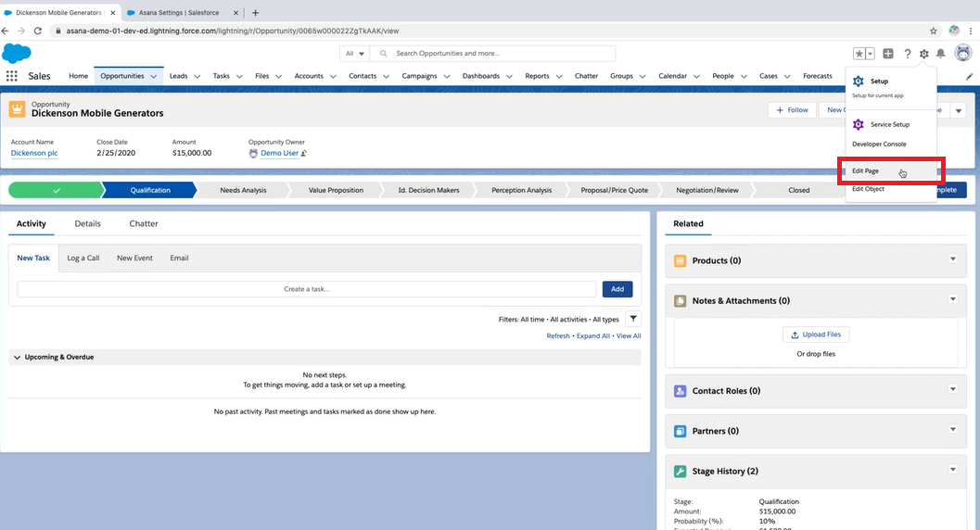Select the New Event tab

(x=134, y=258)
